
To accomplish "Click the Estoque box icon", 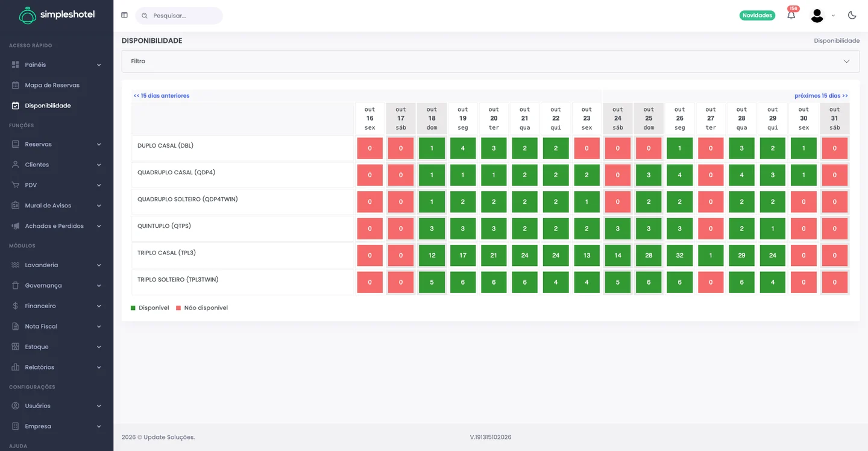I will point(16,347).
